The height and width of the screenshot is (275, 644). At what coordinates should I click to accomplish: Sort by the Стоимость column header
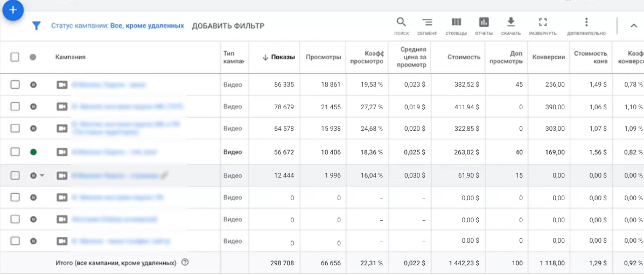click(464, 57)
